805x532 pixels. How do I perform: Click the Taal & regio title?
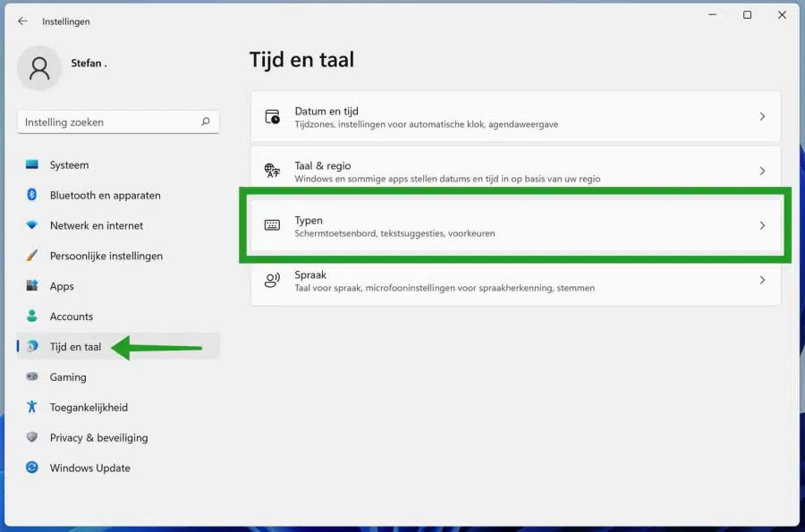pos(323,165)
